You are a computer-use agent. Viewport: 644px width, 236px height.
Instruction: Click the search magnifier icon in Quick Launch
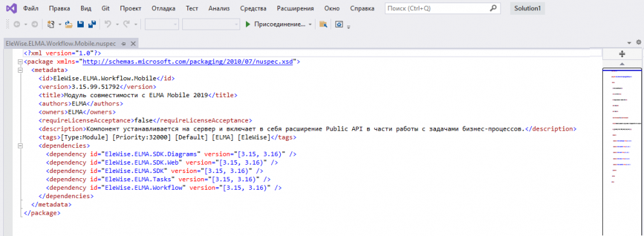pos(493,8)
